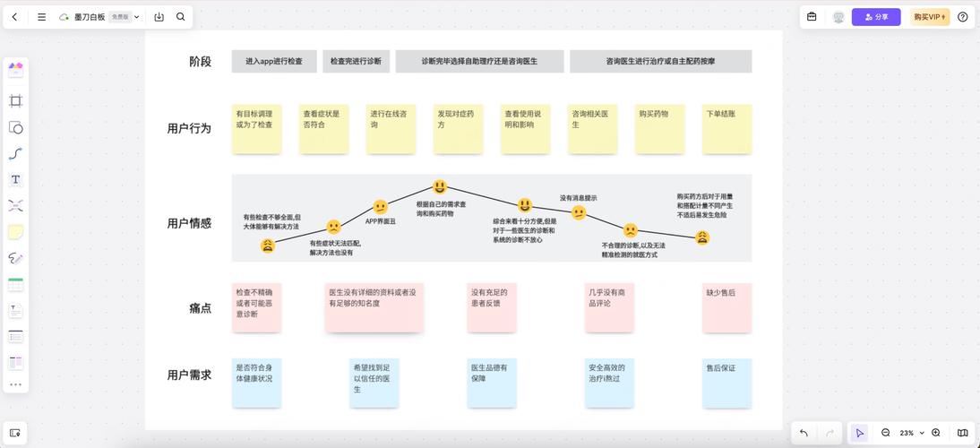Select the yellow note 咨询相关医生
Image resolution: width=980 pixels, height=448 pixels.
point(592,129)
